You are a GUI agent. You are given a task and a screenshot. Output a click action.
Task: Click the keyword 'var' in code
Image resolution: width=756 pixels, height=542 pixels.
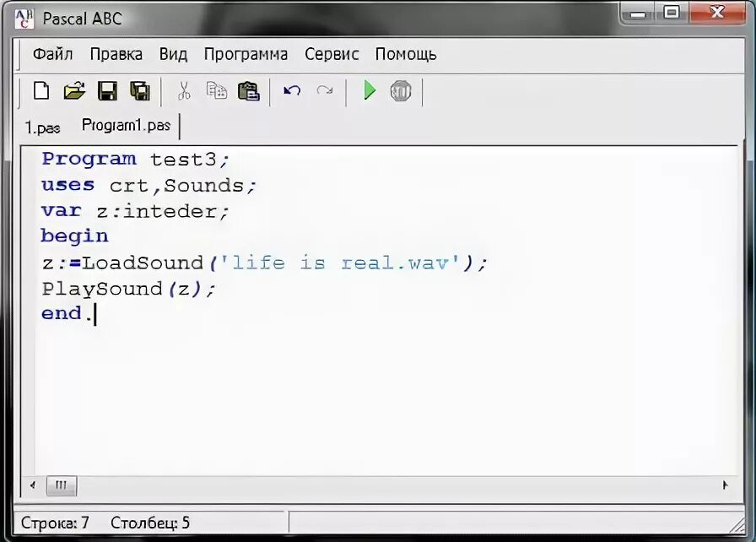pyautogui.click(x=62, y=211)
